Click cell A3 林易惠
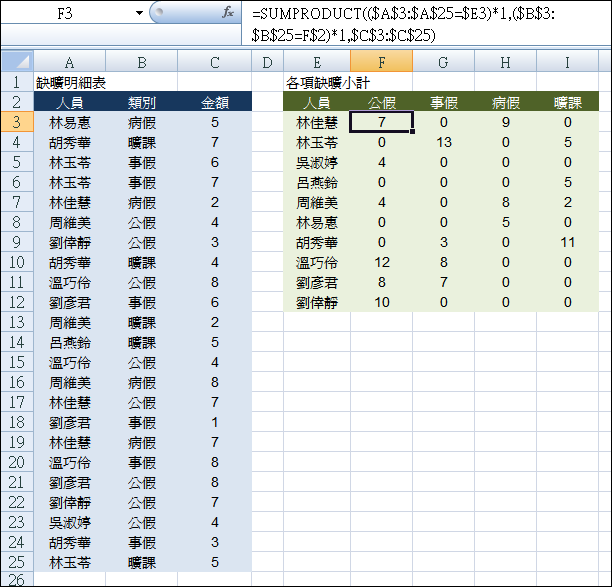612x587 pixels. [69, 123]
